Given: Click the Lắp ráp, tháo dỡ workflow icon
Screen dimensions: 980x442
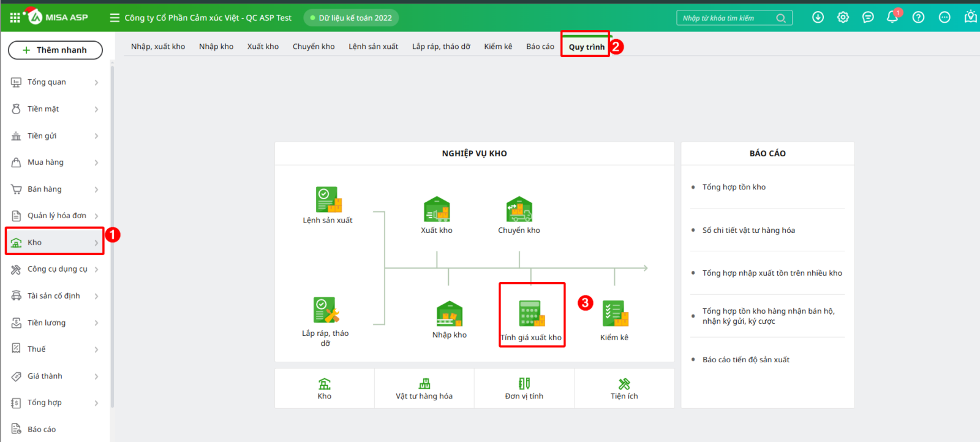Looking at the screenshot, I should click(325, 310).
